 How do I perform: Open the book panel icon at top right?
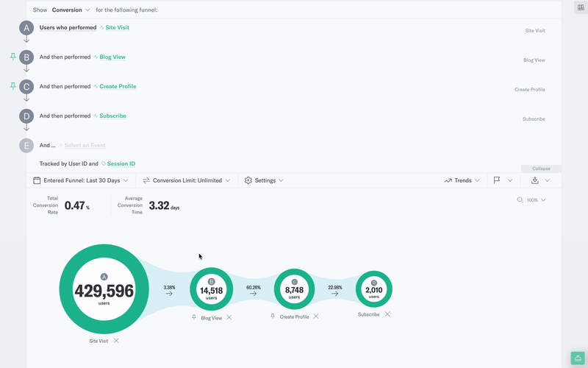(x=581, y=7)
